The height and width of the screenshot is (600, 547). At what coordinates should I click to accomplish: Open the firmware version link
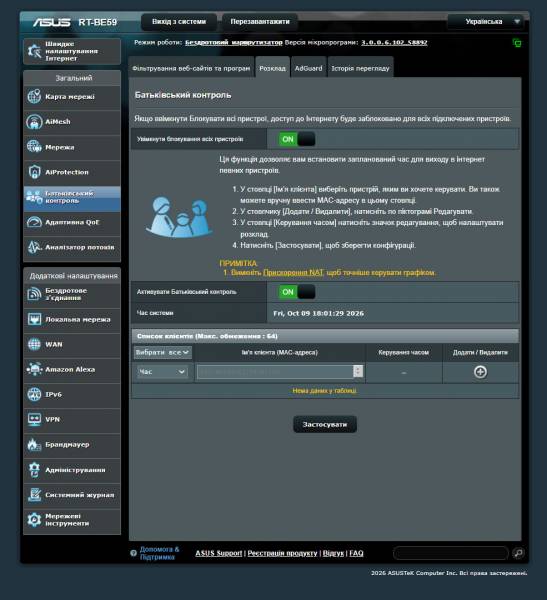pos(394,42)
